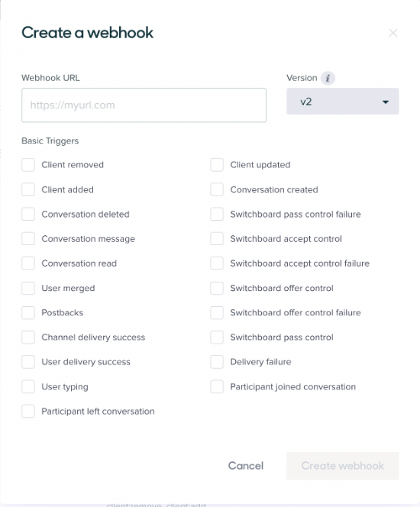
Task: Close the Create a webhook dialog
Action: [x=393, y=33]
